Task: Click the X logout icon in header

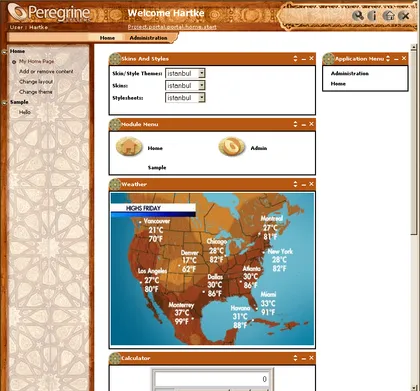Action: pyautogui.click(x=404, y=16)
